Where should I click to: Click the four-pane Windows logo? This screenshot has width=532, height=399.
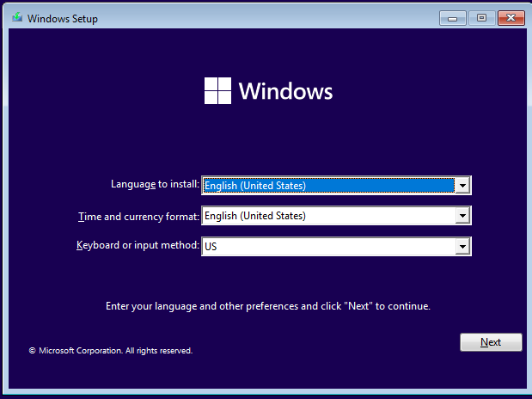click(x=217, y=91)
